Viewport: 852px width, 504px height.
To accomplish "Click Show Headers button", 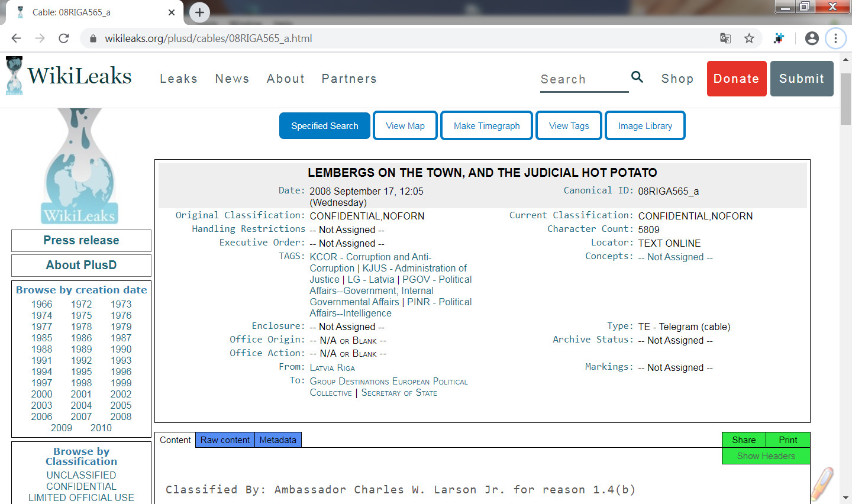I will tap(766, 456).
